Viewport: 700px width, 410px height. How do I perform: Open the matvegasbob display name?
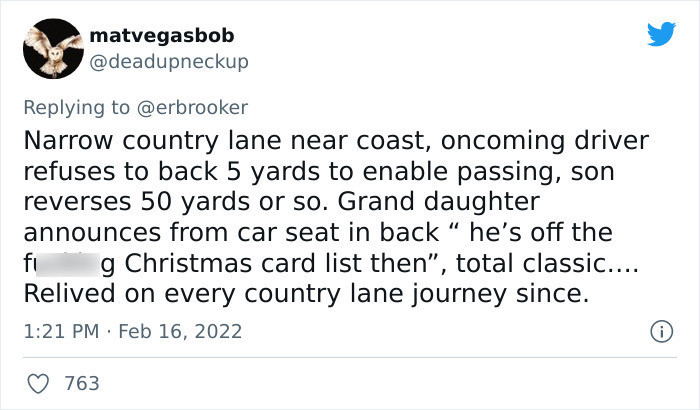[162, 35]
